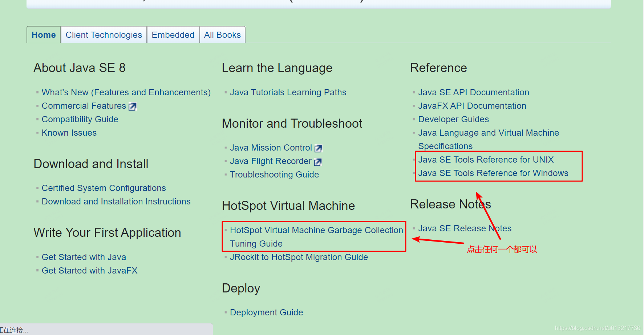The image size is (644, 335).
Task: Open Java SE API Documentation
Action: 474,92
